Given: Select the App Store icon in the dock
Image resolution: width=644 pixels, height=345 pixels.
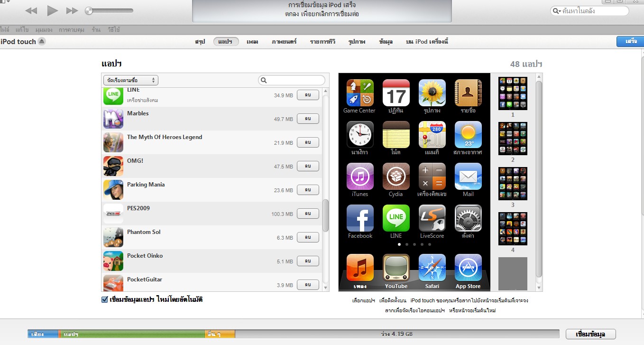Looking at the screenshot, I should [468, 267].
